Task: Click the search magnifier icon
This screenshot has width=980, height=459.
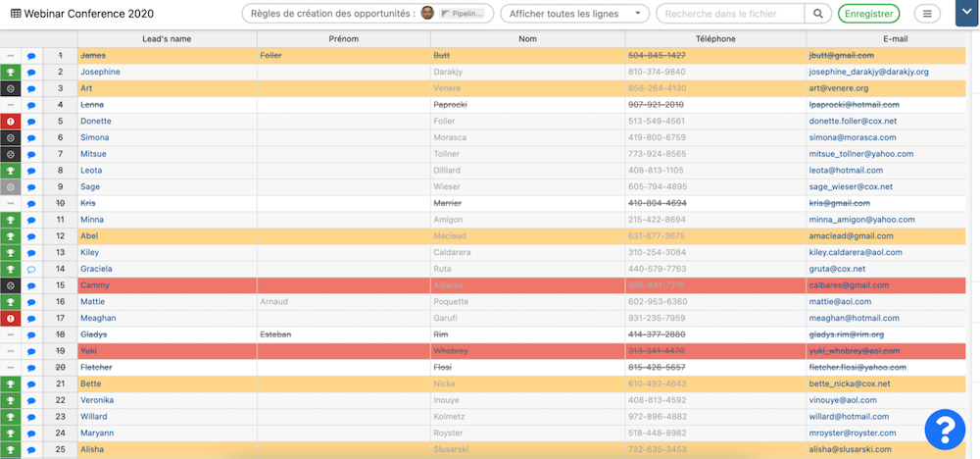Action: (x=817, y=13)
